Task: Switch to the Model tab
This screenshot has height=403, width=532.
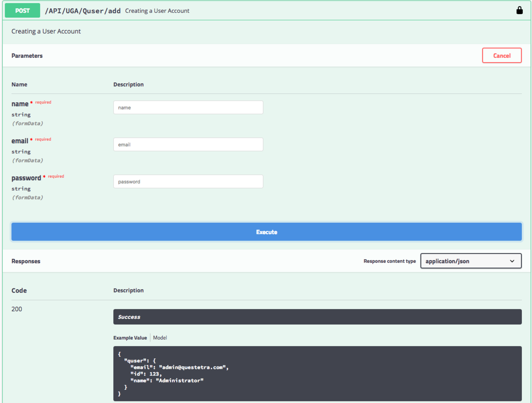Action: coord(160,338)
